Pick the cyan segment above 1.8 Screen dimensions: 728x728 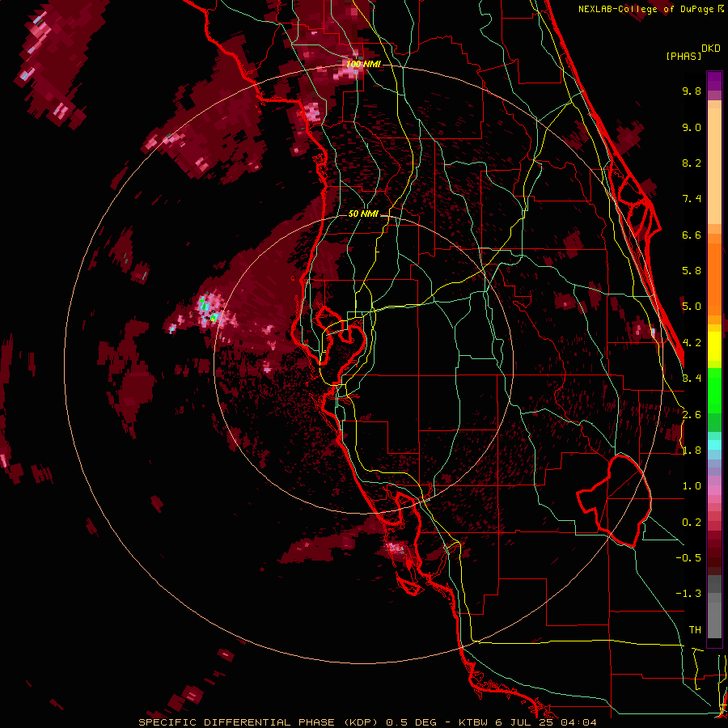(x=714, y=444)
